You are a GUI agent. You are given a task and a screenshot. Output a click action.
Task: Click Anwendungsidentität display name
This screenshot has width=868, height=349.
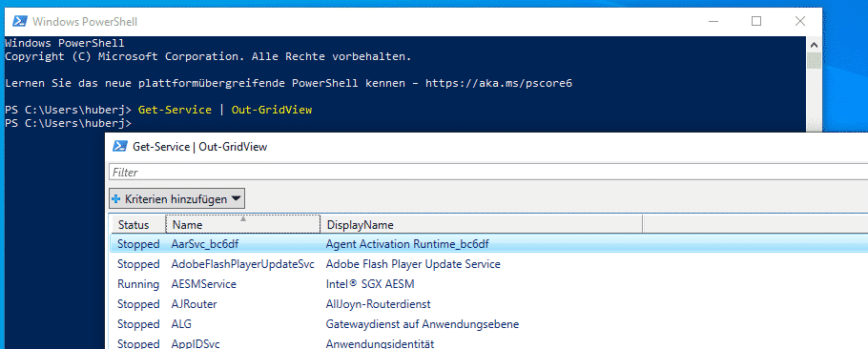pos(381,344)
